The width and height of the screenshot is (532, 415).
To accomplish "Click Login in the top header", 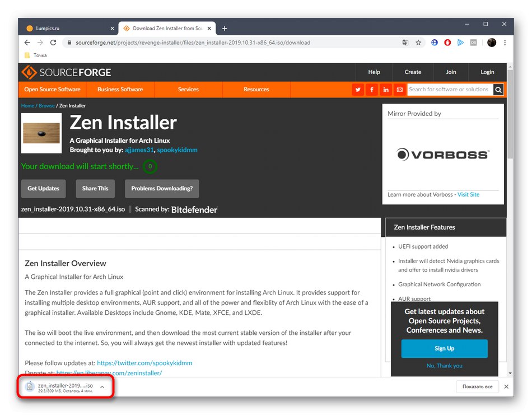I will (487, 72).
